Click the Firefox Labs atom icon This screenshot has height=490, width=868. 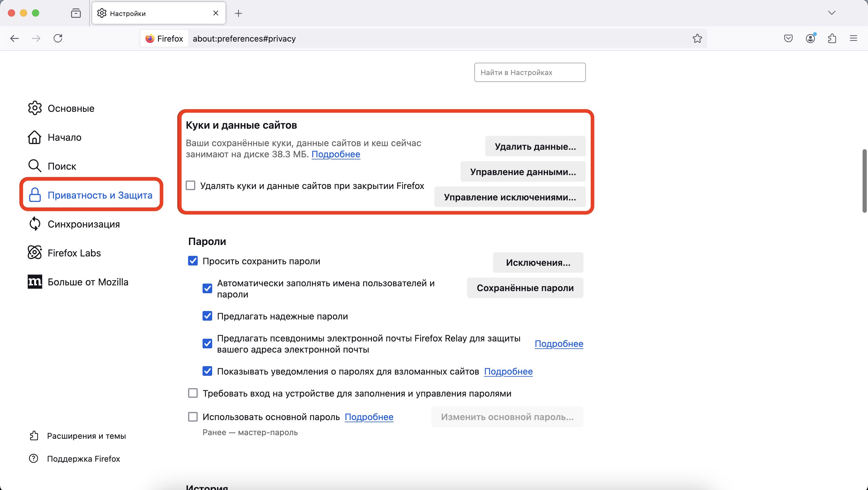(x=35, y=253)
